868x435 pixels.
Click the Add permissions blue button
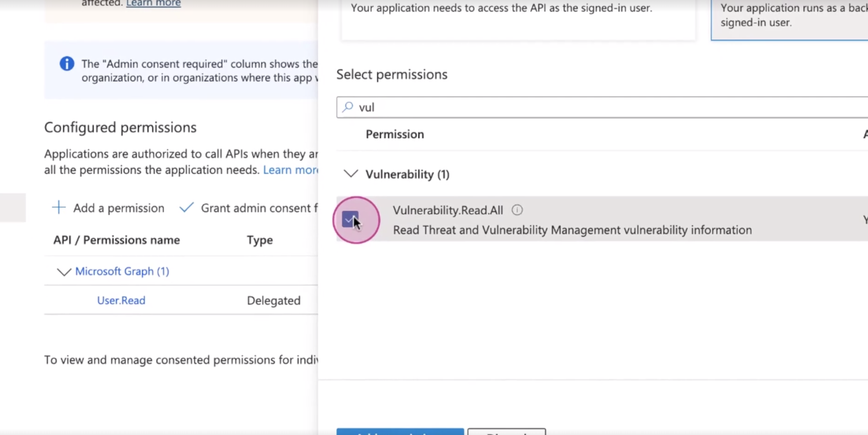(x=400, y=432)
